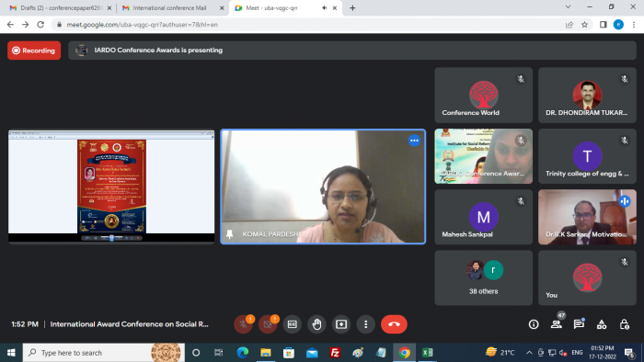Raise hand in the meeting
This screenshot has width=644, height=362.
316,324
